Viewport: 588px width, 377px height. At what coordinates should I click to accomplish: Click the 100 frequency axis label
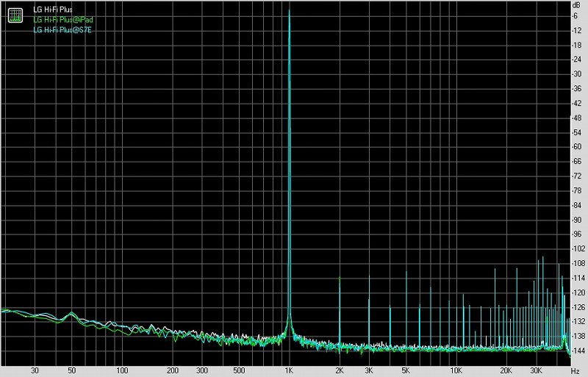122,370
